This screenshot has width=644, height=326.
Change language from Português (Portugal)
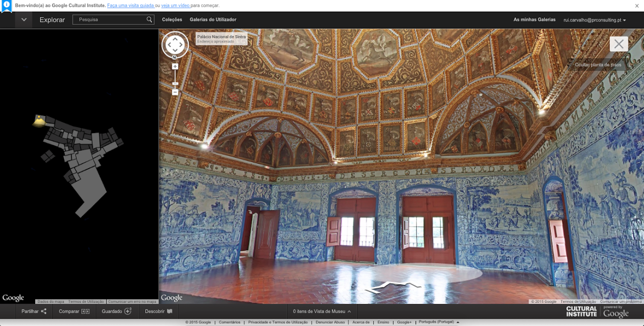click(x=439, y=322)
